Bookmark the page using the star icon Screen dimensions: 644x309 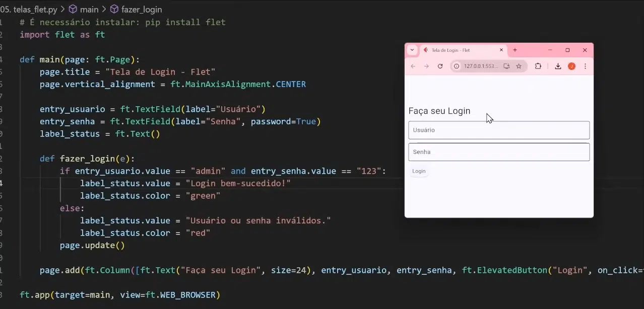point(519,66)
